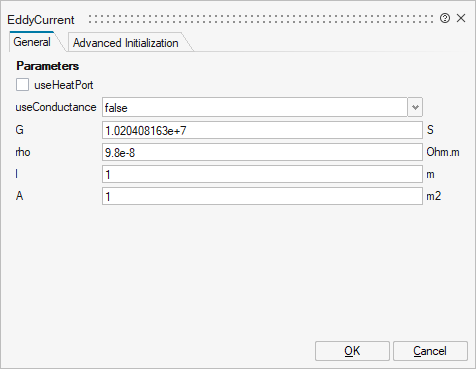Cancel the EddyCurrent dialog
The height and width of the screenshot is (369, 476).
click(430, 351)
